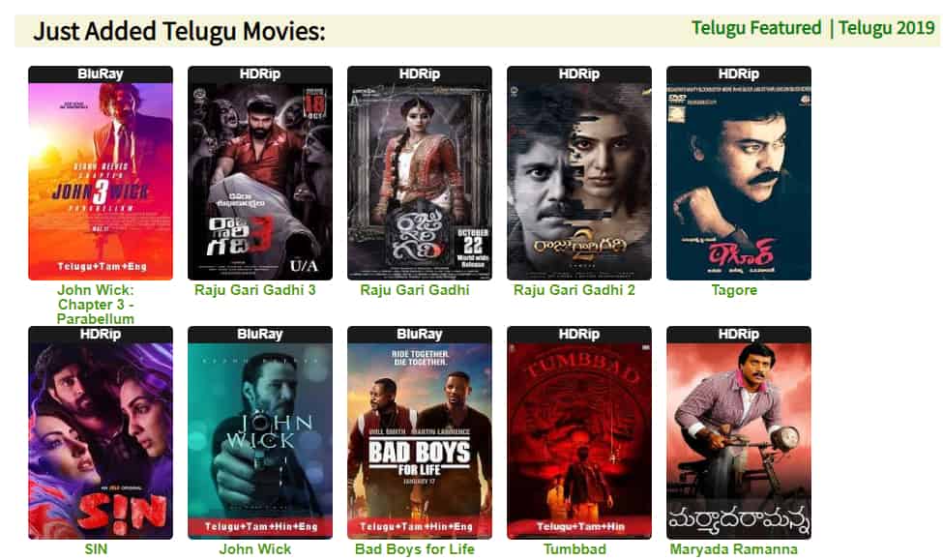Open the Telugu Featured link
Image resolution: width=943 pixels, height=560 pixels.
756,28
